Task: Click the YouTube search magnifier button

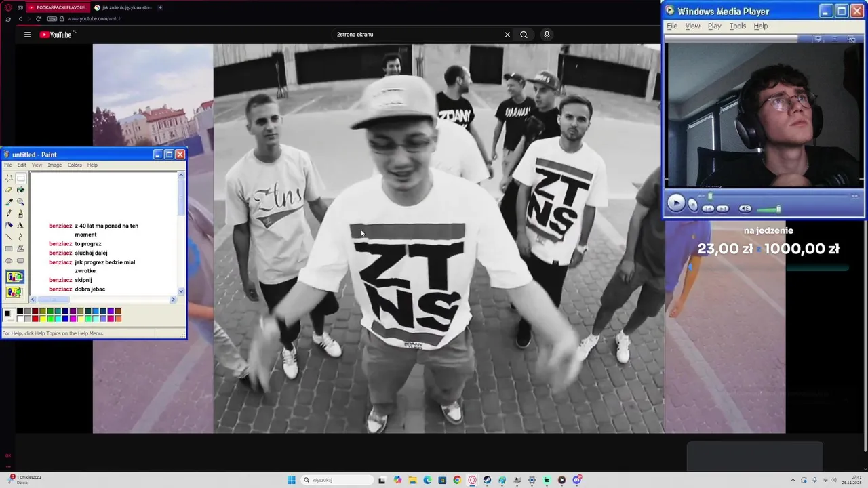Action: point(524,35)
